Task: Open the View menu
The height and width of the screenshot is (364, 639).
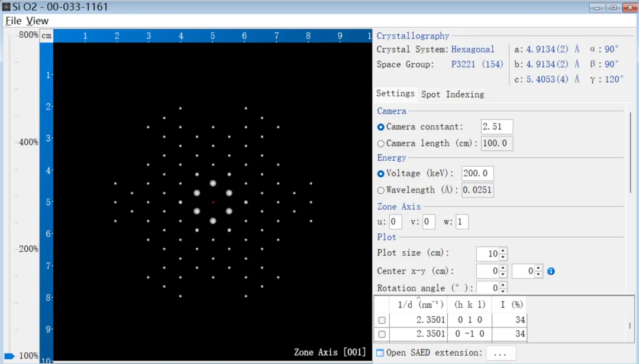Action: [x=37, y=21]
